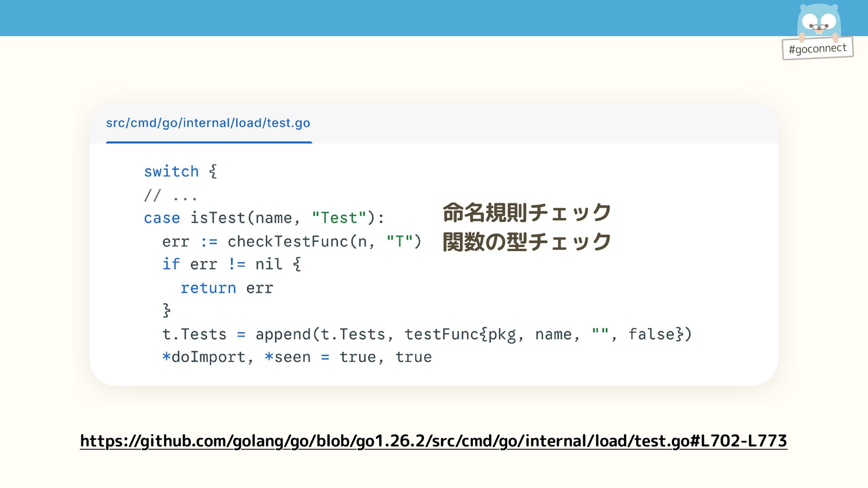
Task: Click the 命名規則チェック annotation text
Action: click(x=527, y=212)
